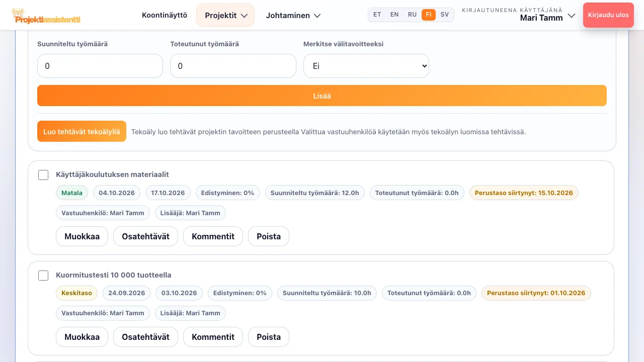Click the Keskitaso priority badge
Image resolution: width=644 pixels, height=362 pixels.
(x=77, y=293)
